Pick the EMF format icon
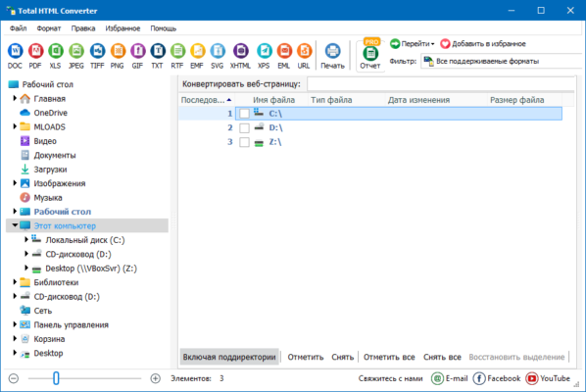586x392 pixels. point(197,51)
